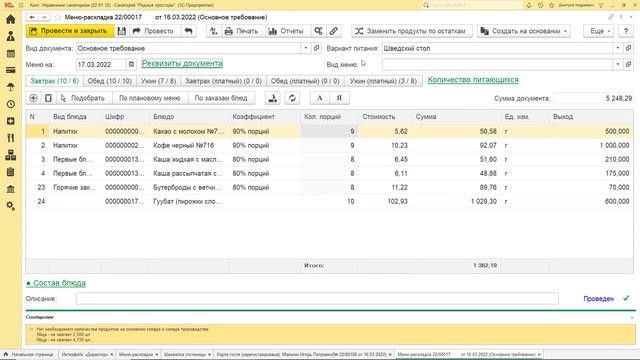Open notifications bell in the title bar
Viewport: 640px width, 360px height.
coord(529,5)
